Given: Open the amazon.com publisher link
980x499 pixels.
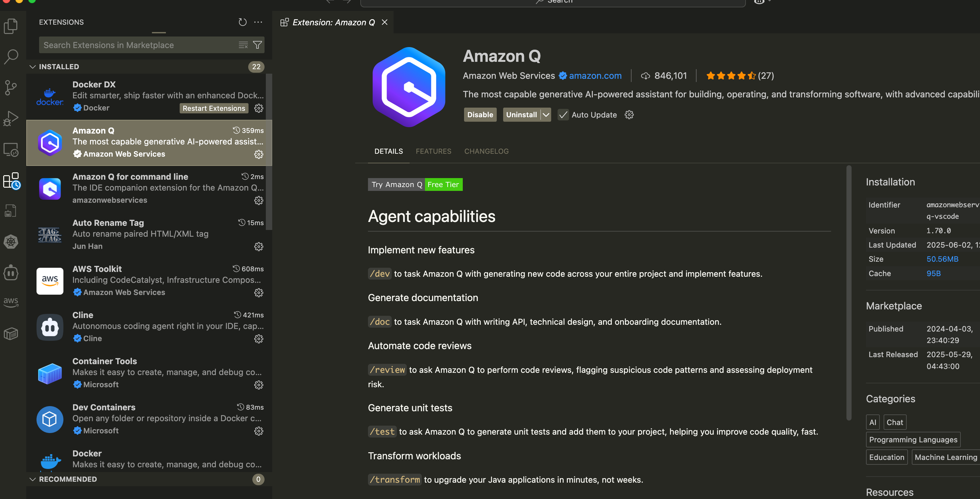Looking at the screenshot, I should 595,76.
